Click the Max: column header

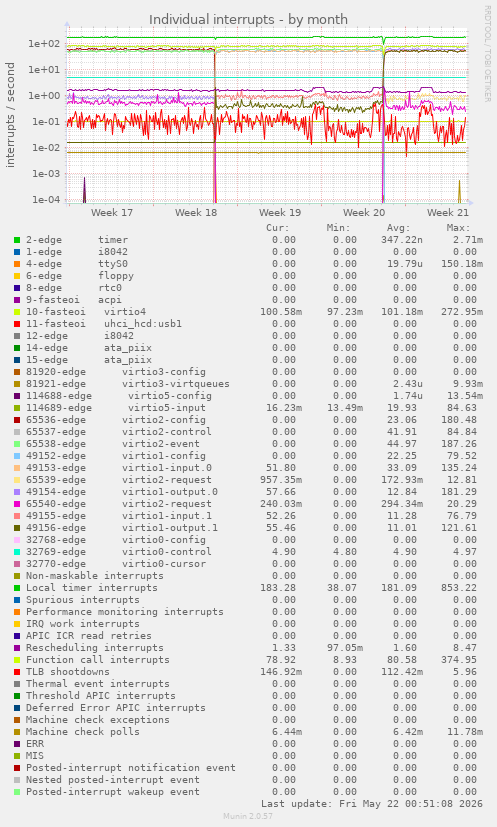click(458, 228)
